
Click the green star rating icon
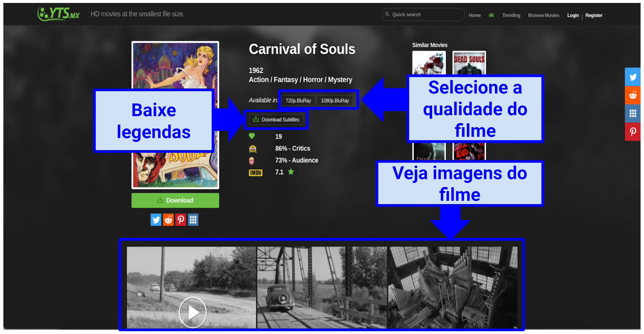291,172
